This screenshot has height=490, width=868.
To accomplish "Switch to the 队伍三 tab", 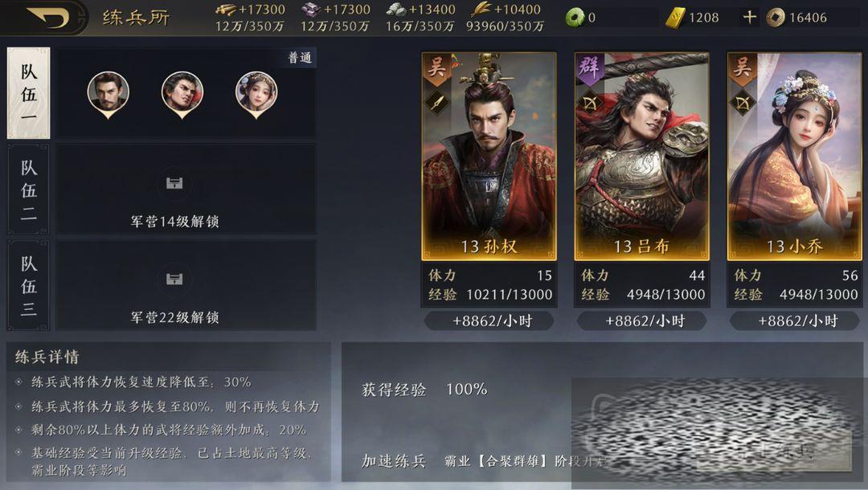I will click(x=28, y=285).
